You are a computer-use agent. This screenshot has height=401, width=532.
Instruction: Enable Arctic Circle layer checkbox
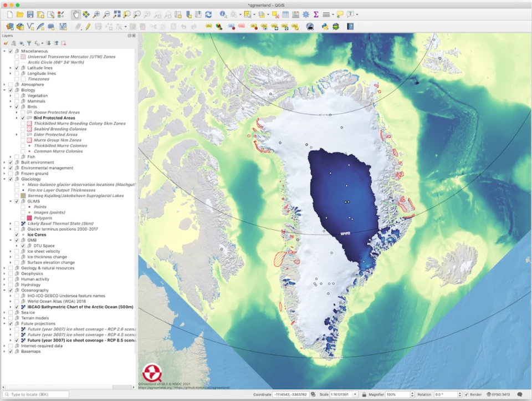[x=17, y=63]
